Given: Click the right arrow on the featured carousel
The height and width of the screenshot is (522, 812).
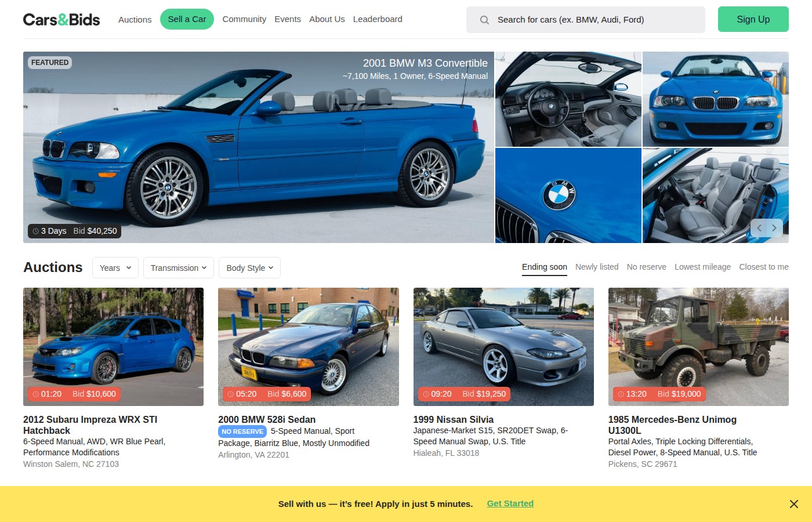Looking at the screenshot, I should (x=774, y=228).
